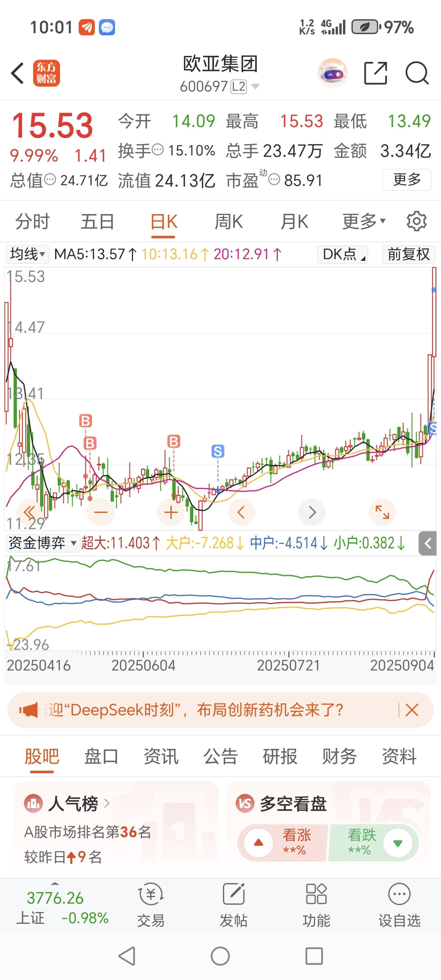Open the 盘口 tab
Viewport: 441px width, 980px height.
101,756
